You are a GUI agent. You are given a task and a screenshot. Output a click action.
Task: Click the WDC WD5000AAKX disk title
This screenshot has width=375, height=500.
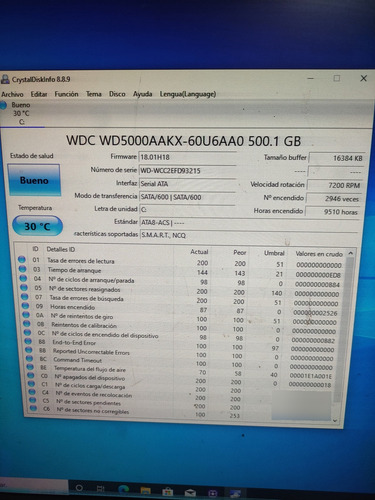click(x=183, y=141)
